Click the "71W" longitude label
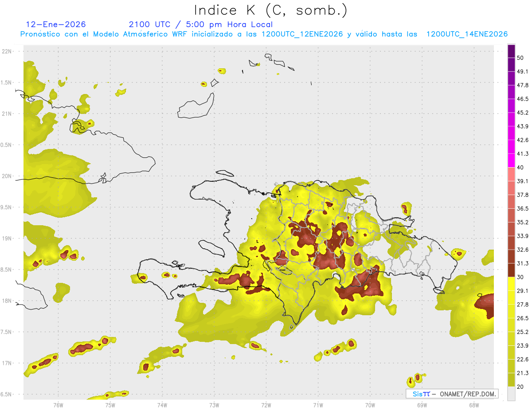Image resolution: width=532 pixels, height=411 pixels. (318, 405)
